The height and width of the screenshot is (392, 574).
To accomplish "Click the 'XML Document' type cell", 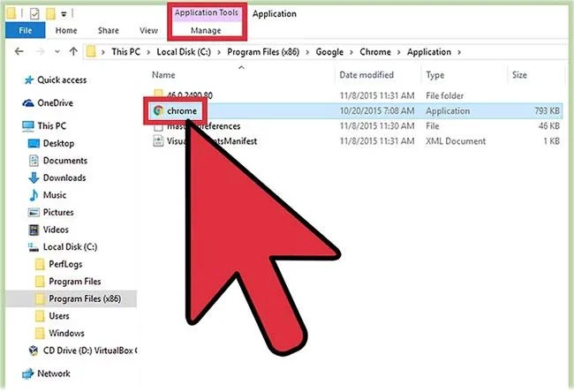I will click(x=456, y=141).
